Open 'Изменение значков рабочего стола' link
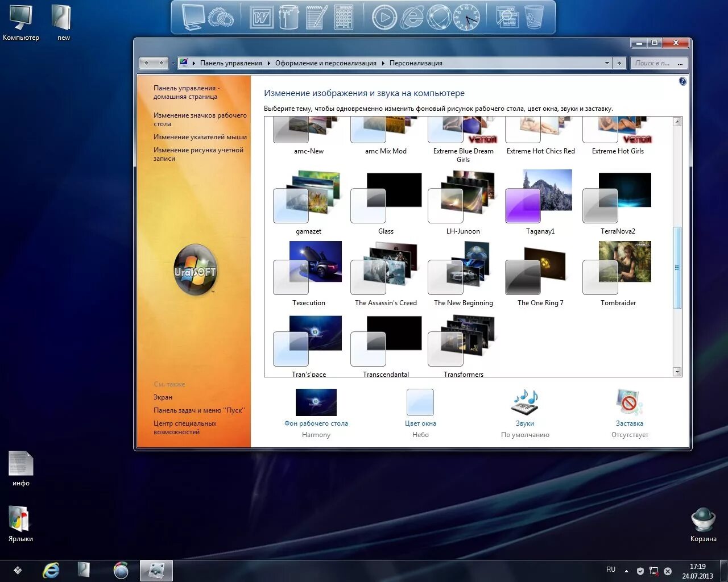This screenshot has height=582, width=728. click(x=200, y=119)
